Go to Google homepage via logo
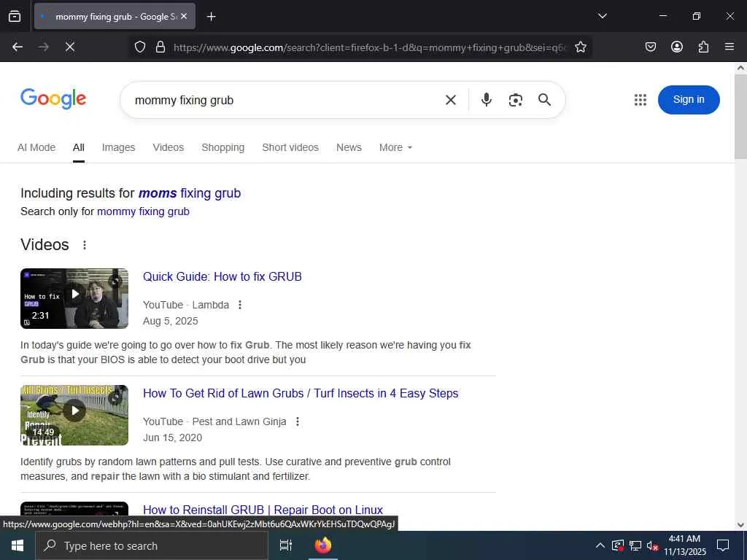The image size is (747, 560). (53, 99)
